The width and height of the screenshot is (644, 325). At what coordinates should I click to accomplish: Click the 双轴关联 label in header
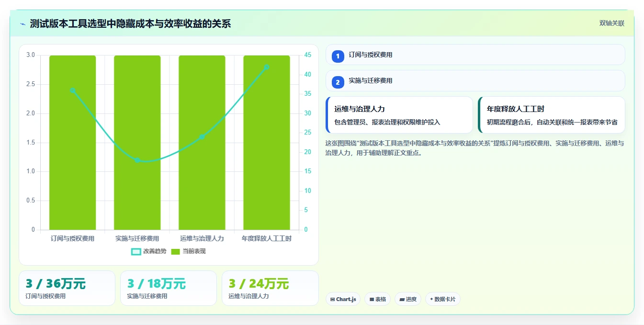pos(612,23)
